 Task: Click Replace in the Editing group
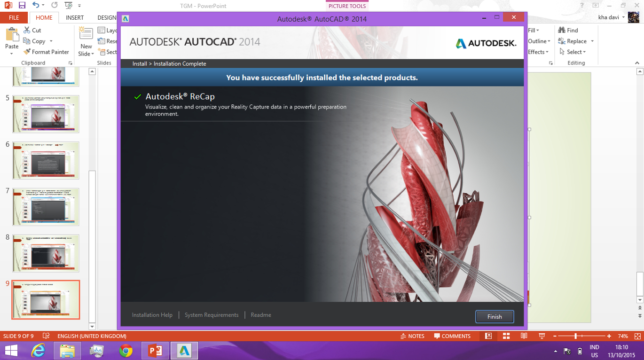tap(573, 41)
